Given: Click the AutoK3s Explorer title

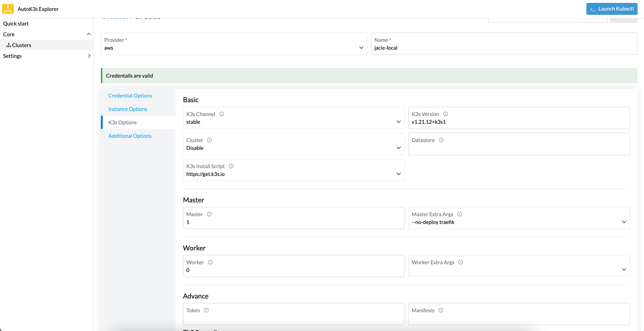Looking at the screenshot, I should coord(38,9).
